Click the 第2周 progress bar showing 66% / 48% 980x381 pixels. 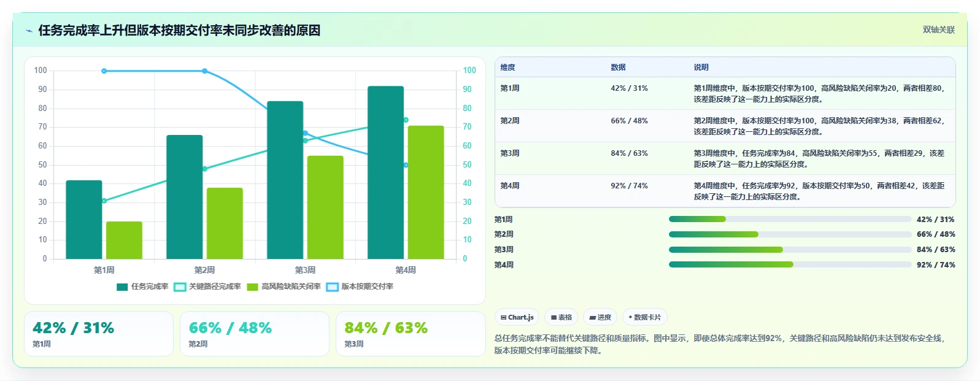point(790,234)
